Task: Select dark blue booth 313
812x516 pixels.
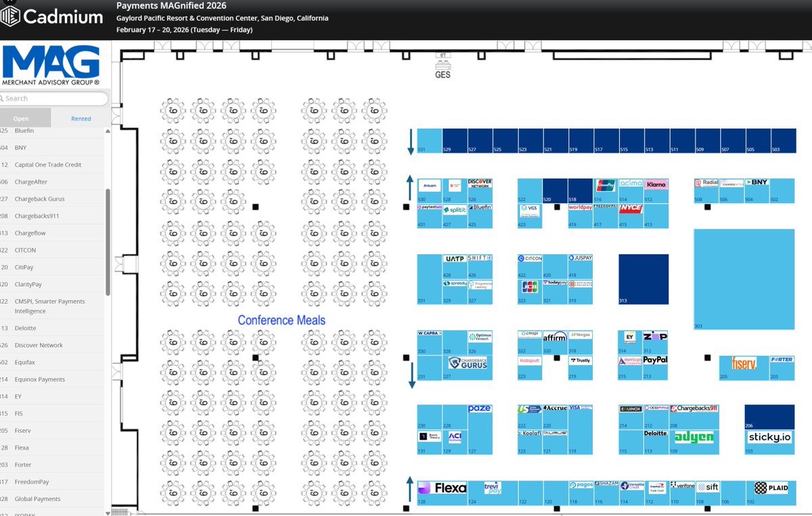Action: coord(644,279)
